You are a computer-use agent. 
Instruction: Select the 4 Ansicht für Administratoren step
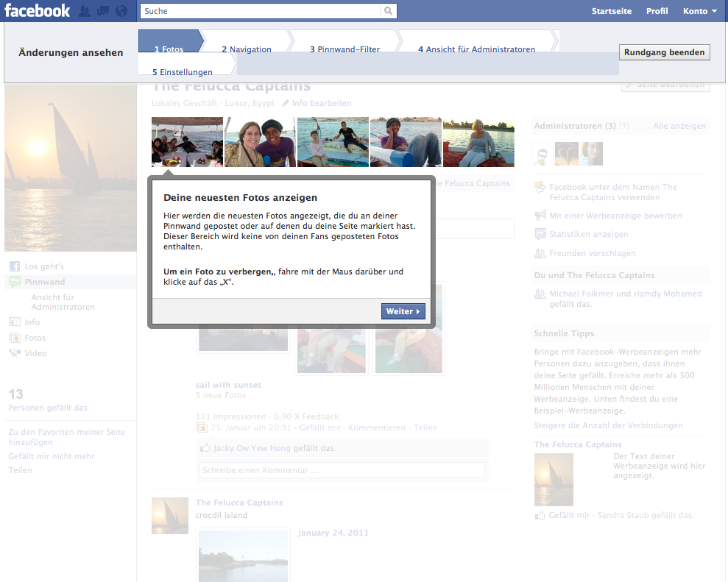tap(477, 42)
